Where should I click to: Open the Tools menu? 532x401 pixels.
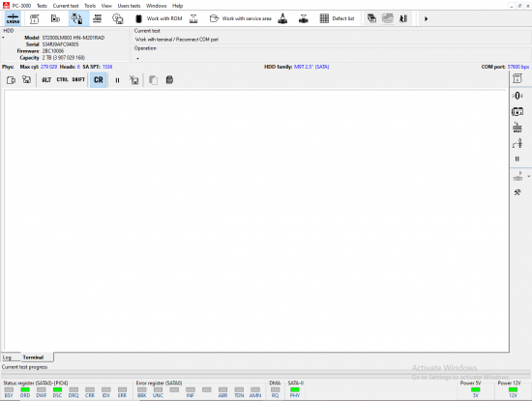tap(90, 6)
